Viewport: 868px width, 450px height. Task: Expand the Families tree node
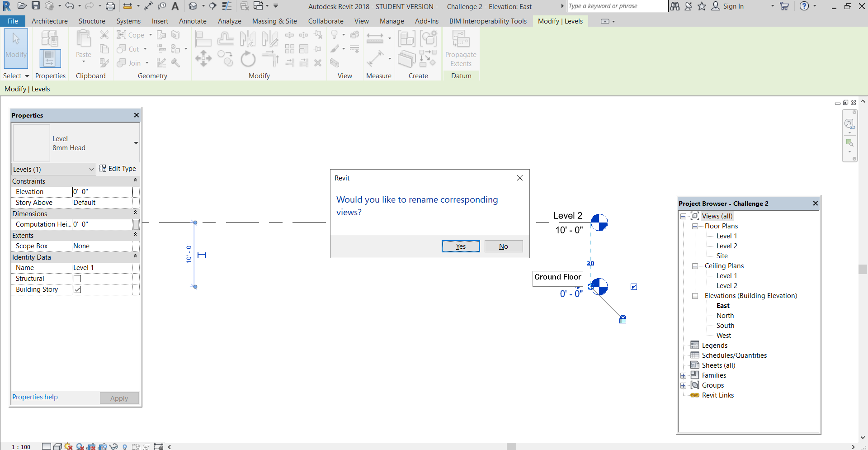tap(684, 375)
